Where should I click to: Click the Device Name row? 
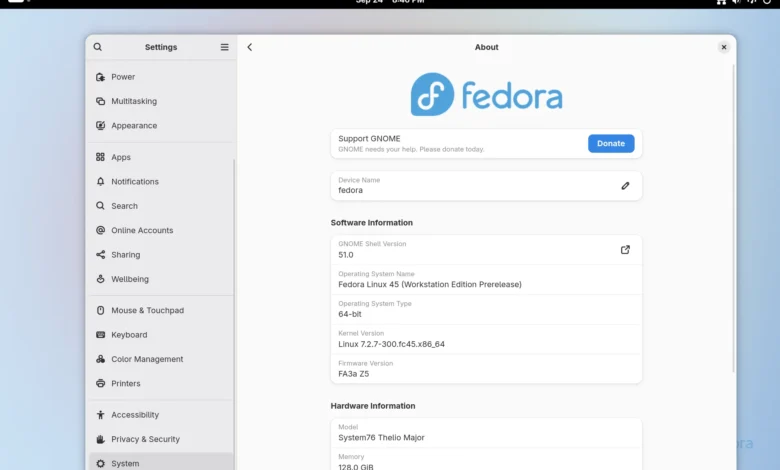487,186
